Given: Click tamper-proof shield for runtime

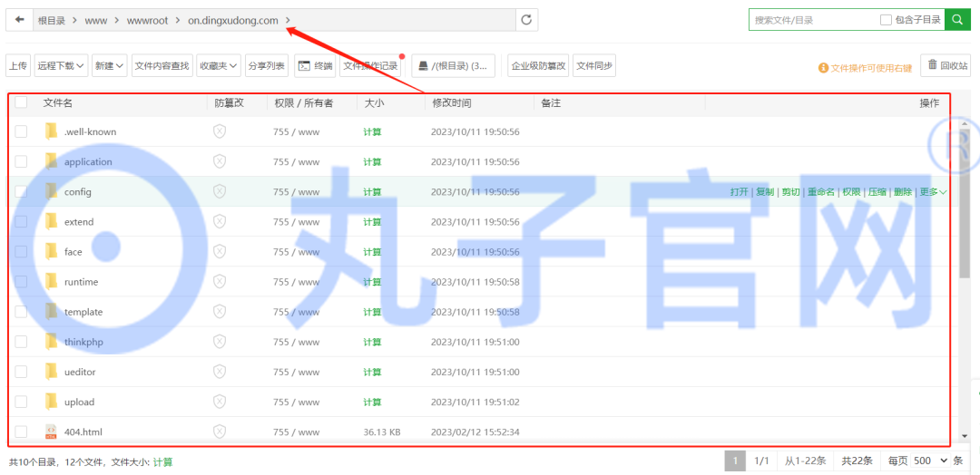Looking at the screenshot, I should coord(220,282).
